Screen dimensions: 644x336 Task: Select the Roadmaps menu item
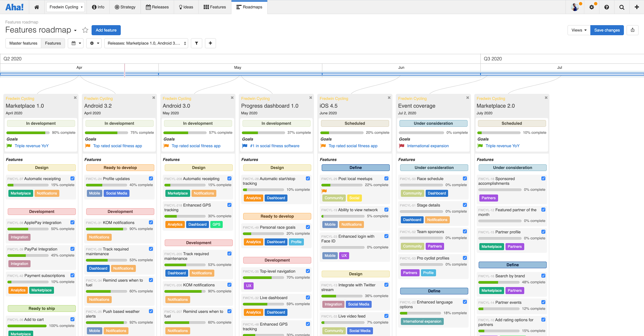[x=249, y=7]
